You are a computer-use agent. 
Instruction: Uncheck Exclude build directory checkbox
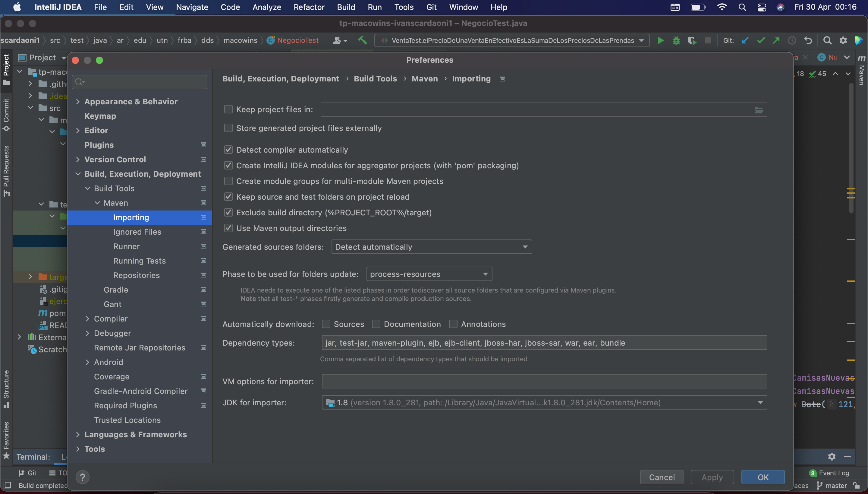pos(228,212)
